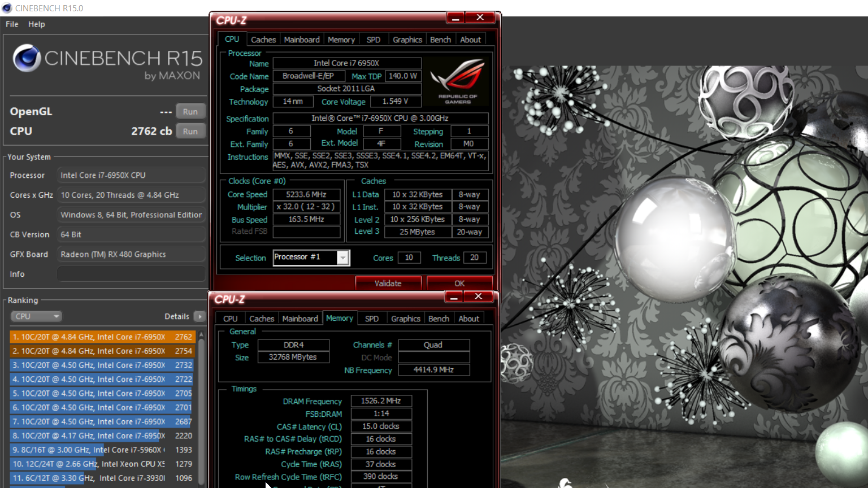Minimize the lower CPU-Z Memory window

pos(454,297)
